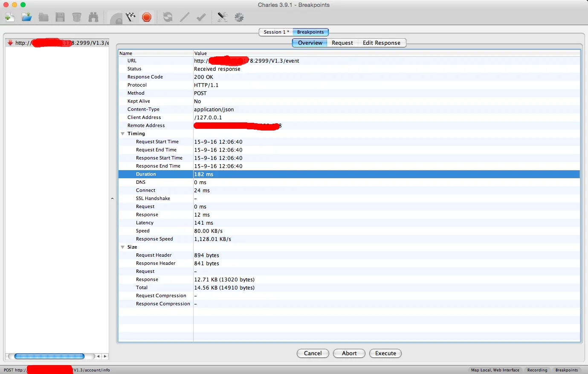This screenshot has height=374, width=588.
Task: Click the red stop-sign Breakpoints icon
Action: click(x=147, y=17)
